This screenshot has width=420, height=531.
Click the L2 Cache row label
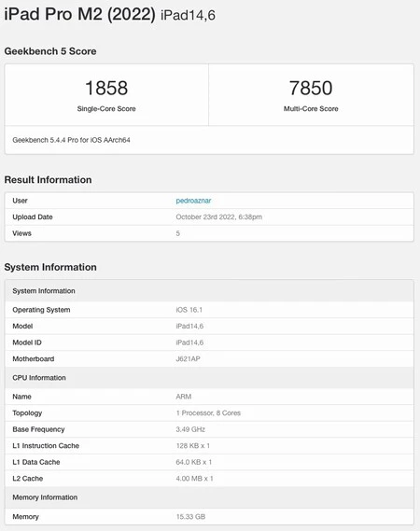(28, 479)
